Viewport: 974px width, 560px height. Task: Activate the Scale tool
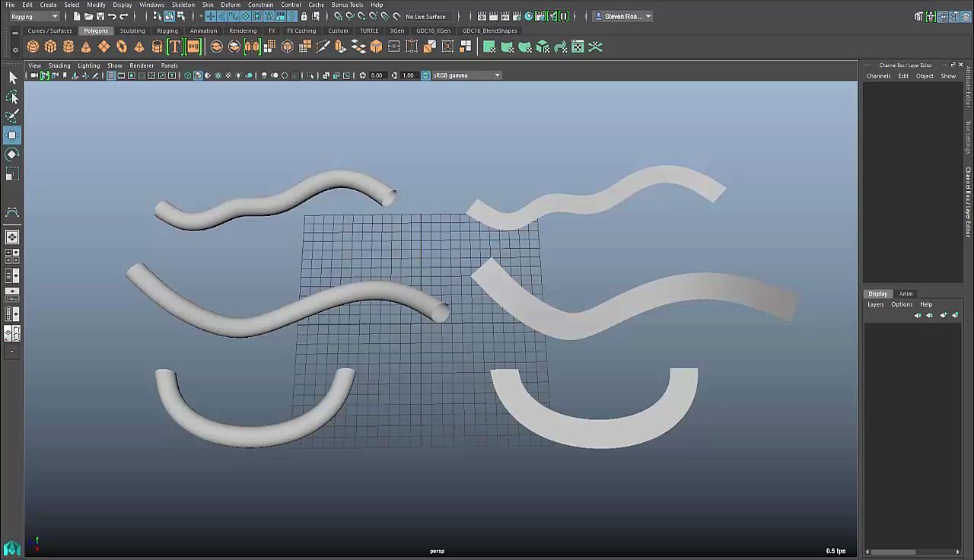tap(12, 174)
